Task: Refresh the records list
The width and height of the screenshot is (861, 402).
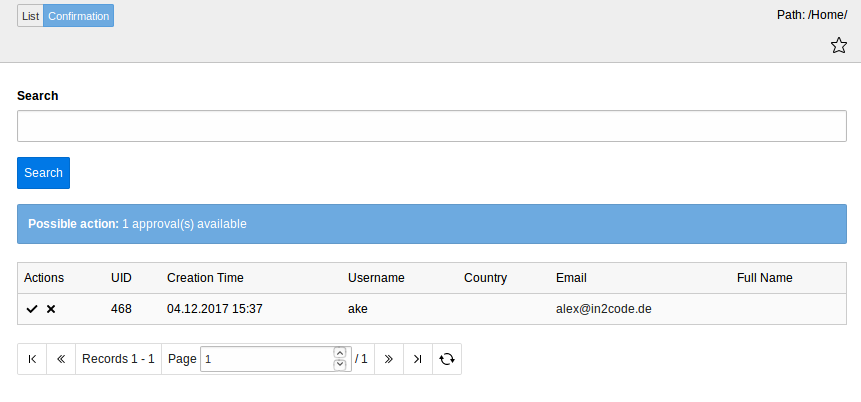Action: 447,359
